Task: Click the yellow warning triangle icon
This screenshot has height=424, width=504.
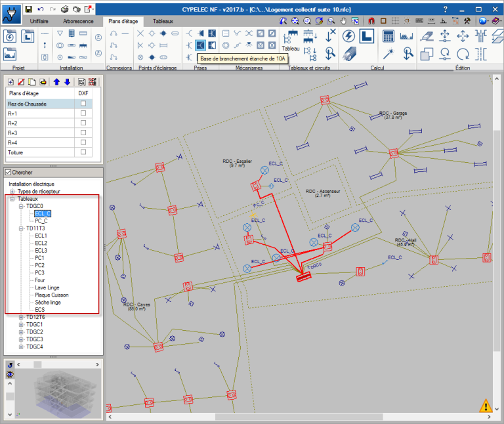Action: point(486,405)
